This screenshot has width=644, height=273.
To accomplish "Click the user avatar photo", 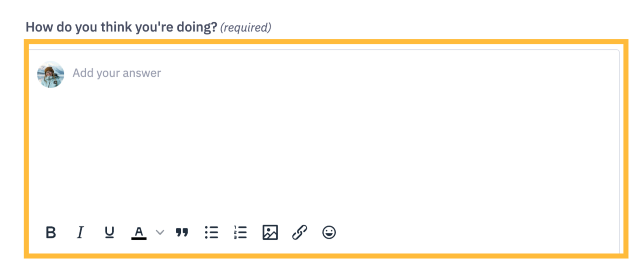I will (x=50, y=74).
